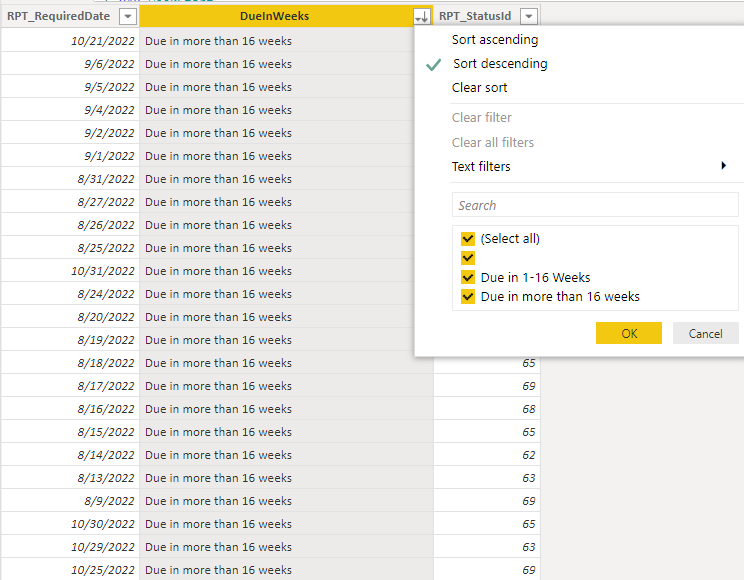Focus the Search box in the filter panel
Screen dimensions: 744x580
(595, 205)
